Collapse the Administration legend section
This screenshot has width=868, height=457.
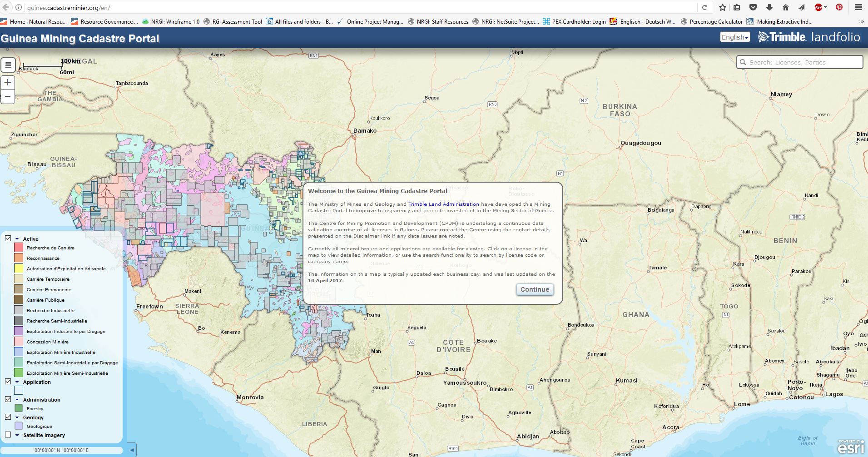click(17, 399)
